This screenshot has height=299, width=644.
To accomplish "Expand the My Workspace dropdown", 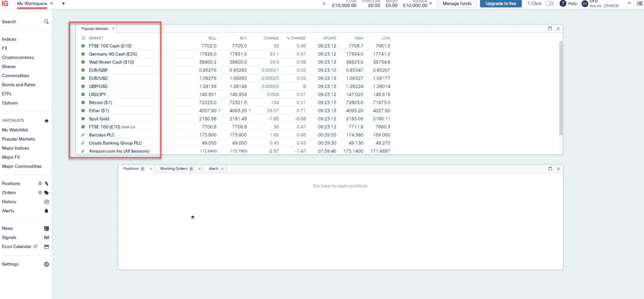I will pyautogui.click(x=52, y=3).
